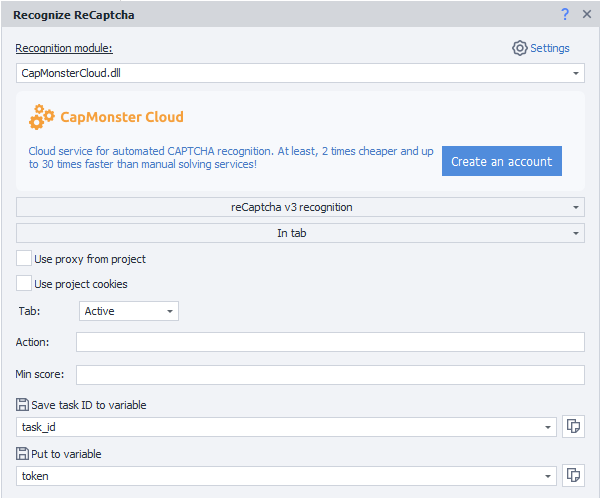
Task: Close the Recognize ReCaptcha panel
Action: pyautogui.click(x=586, y=14)
